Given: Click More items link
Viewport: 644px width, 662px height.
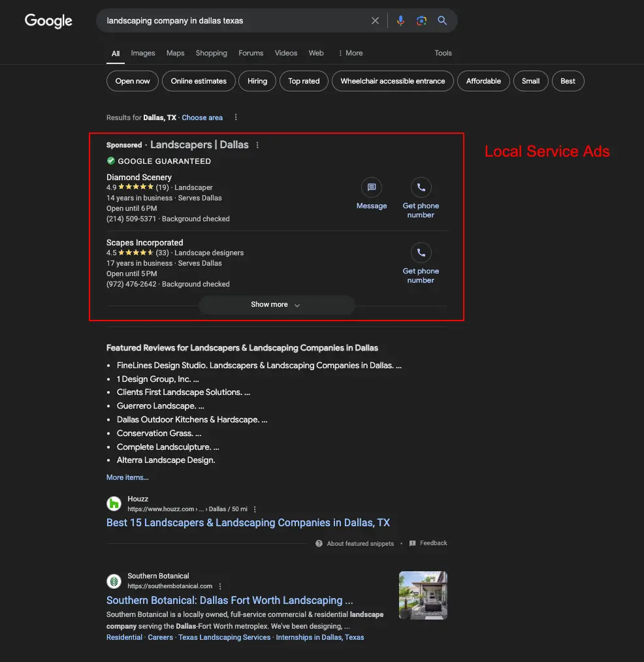Looking at the screenshot, I should (x=127, y=477).
